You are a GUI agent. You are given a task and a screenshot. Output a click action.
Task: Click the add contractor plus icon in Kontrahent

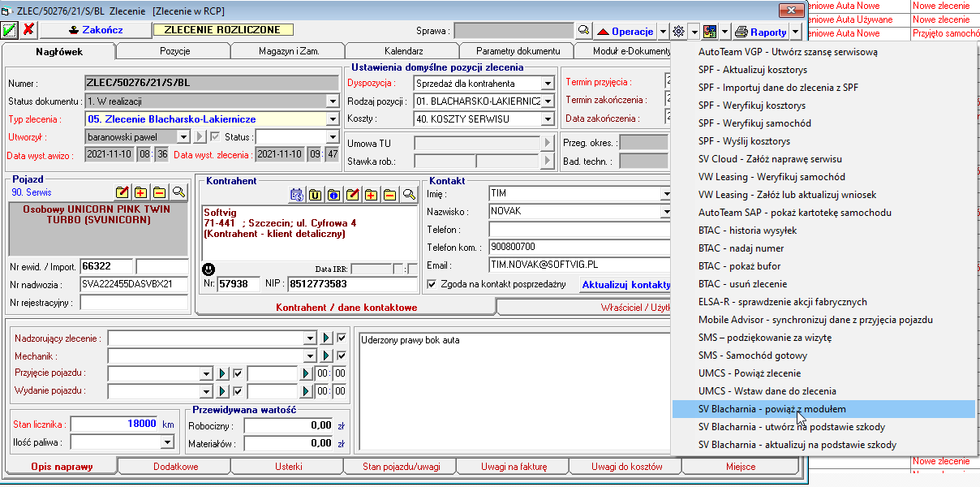[x=371, y=195]
